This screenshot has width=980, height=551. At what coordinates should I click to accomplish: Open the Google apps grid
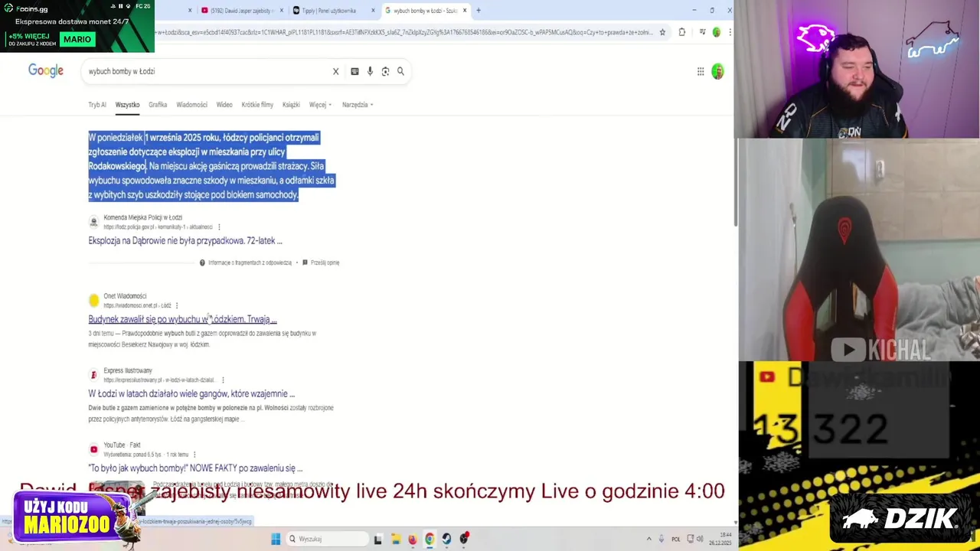tap(701, 71)
